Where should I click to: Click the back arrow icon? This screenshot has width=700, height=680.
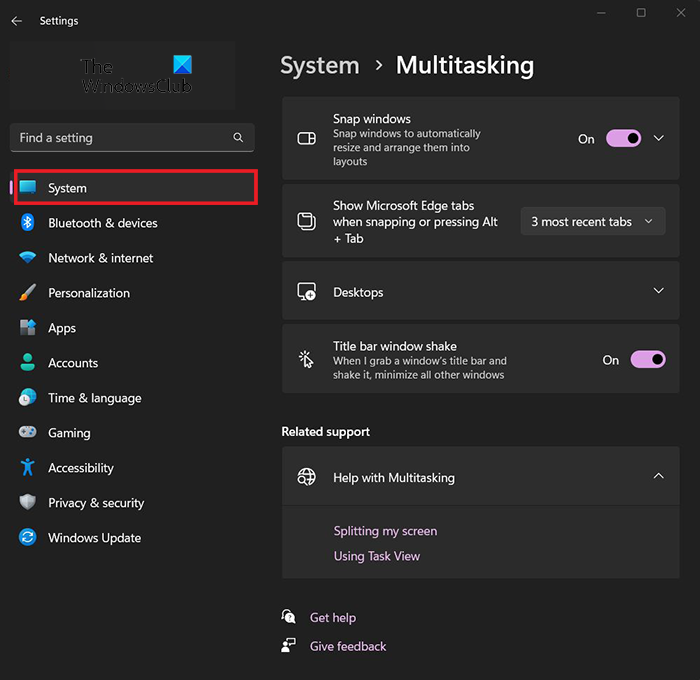point(17,21)
